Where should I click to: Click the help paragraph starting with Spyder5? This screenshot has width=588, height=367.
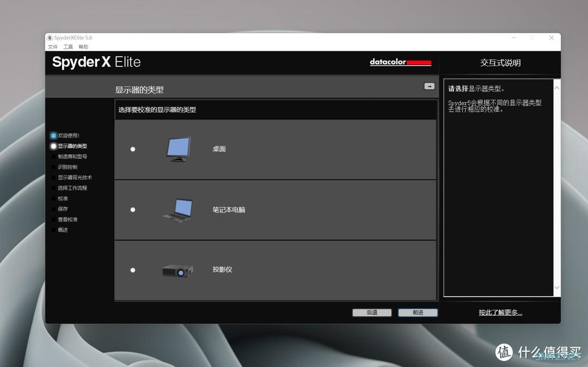(x=495, y=106)
